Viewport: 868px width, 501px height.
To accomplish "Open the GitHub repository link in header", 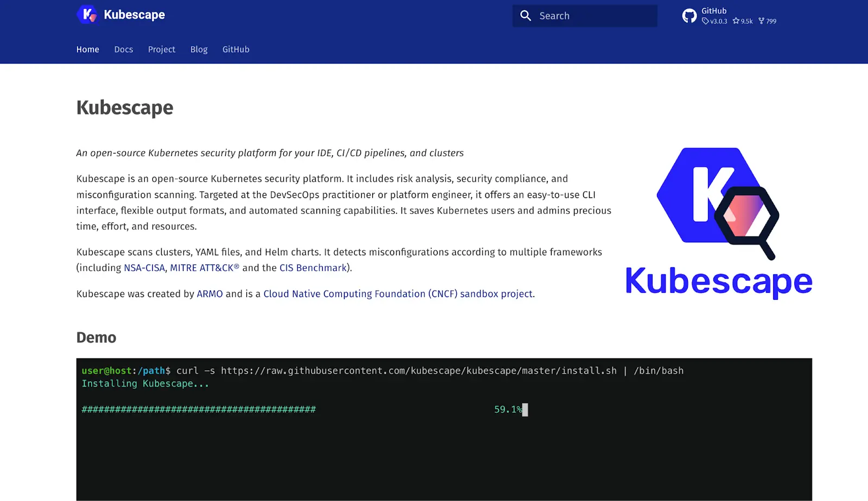I will click(x=730, y=16).
